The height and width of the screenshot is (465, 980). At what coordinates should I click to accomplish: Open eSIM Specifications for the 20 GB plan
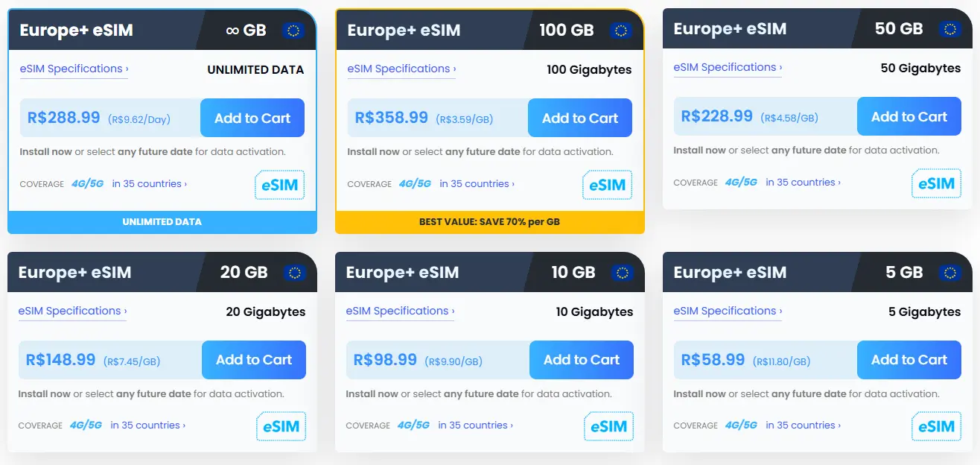(72, 311)
